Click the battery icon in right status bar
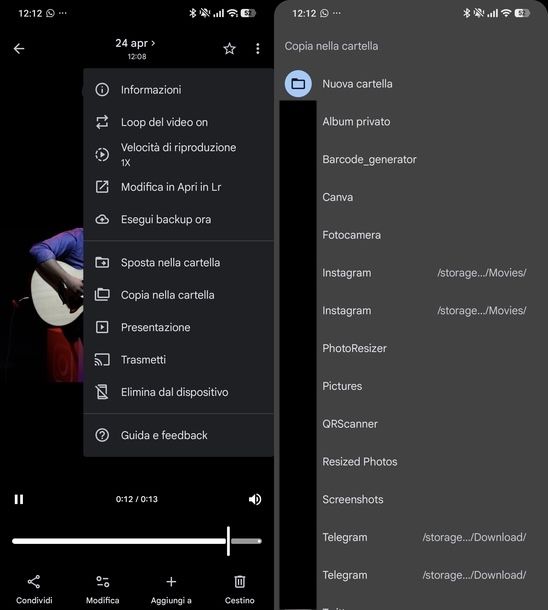Image resolution: width=548 pixels, height=610 pixels. click(522, 13)
